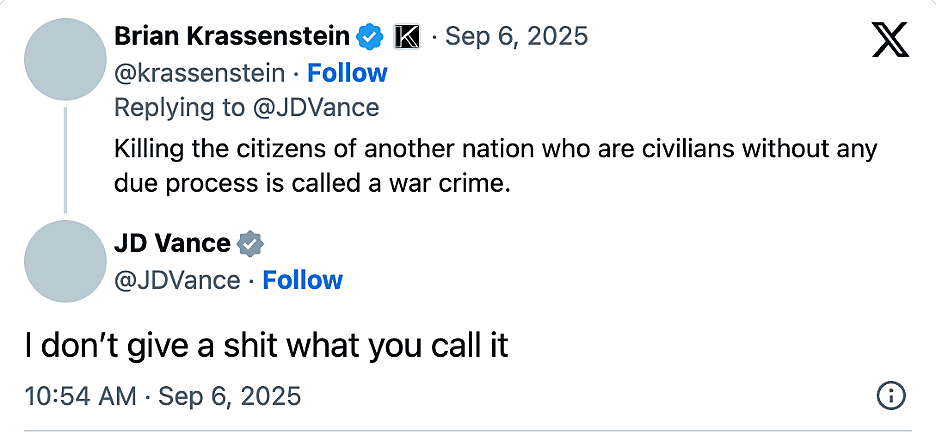This screenshot has height=436, width=936.
Task: Click the Sep 6, 2025 header date
Action: pyautogui.click(x=517, y=37)
